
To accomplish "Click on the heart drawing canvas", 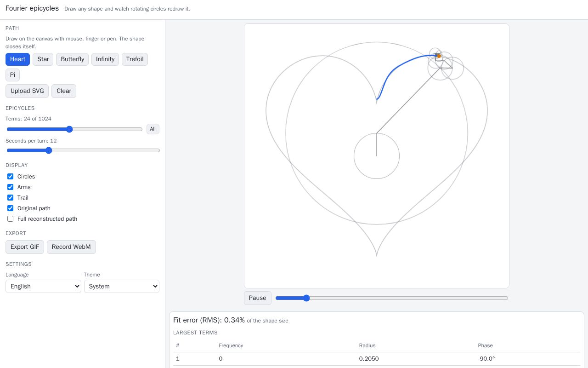I will (377, 156).
